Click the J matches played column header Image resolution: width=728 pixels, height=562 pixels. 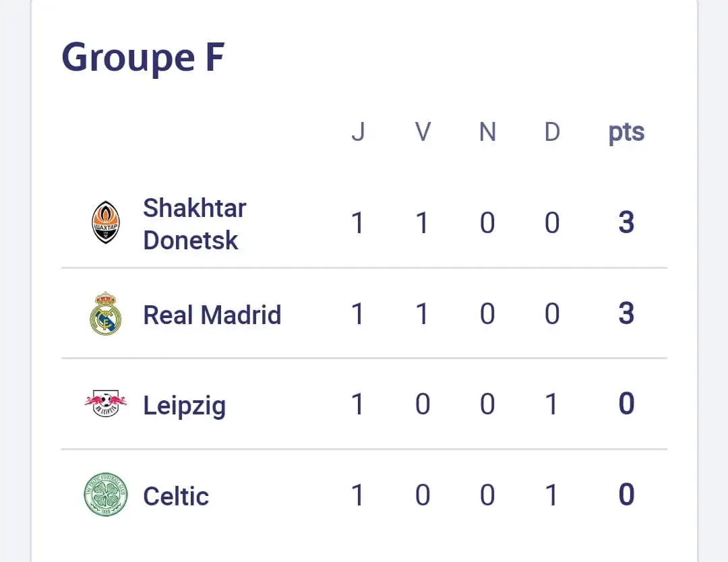point(358,132)
